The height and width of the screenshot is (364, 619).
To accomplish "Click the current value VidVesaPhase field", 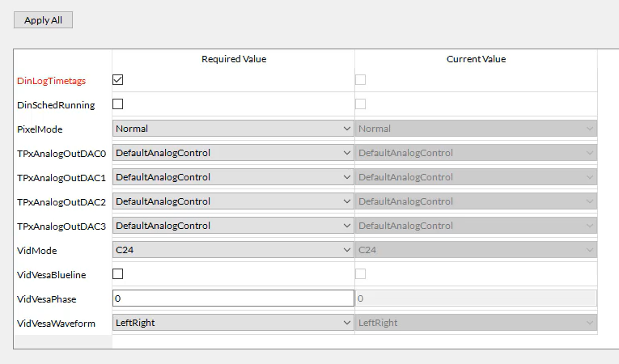I will (x=476, y=298).
